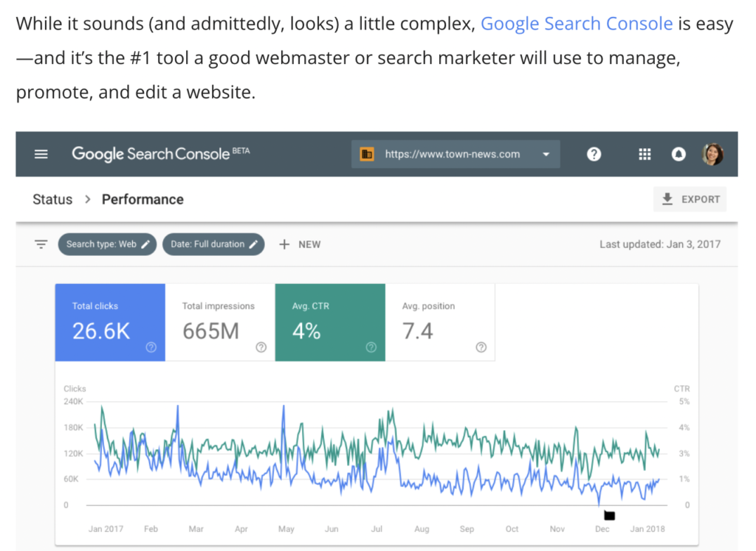Click the Oct label on chart axis
Viewport: 756px width, 551px height.
pyautogui.click(x=512, y=529)
